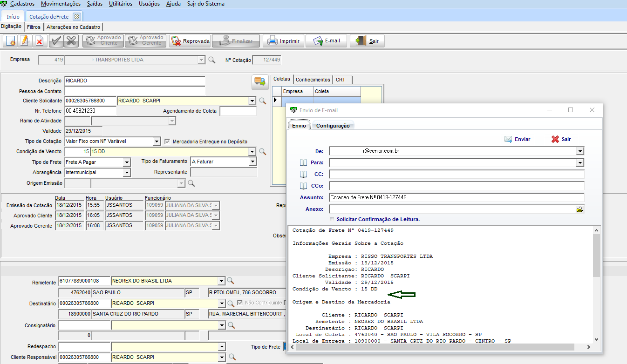Search Remetente with the magnifier icon
The image size is (627, 364).
pyautogui.click(x=230, y=281)
